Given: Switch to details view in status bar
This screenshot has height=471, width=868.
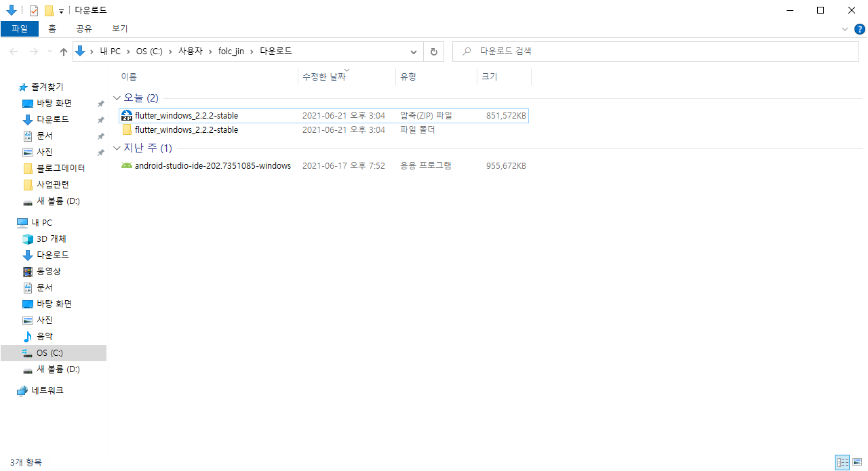Looking at the screenshot, I should tap(842, 462).
